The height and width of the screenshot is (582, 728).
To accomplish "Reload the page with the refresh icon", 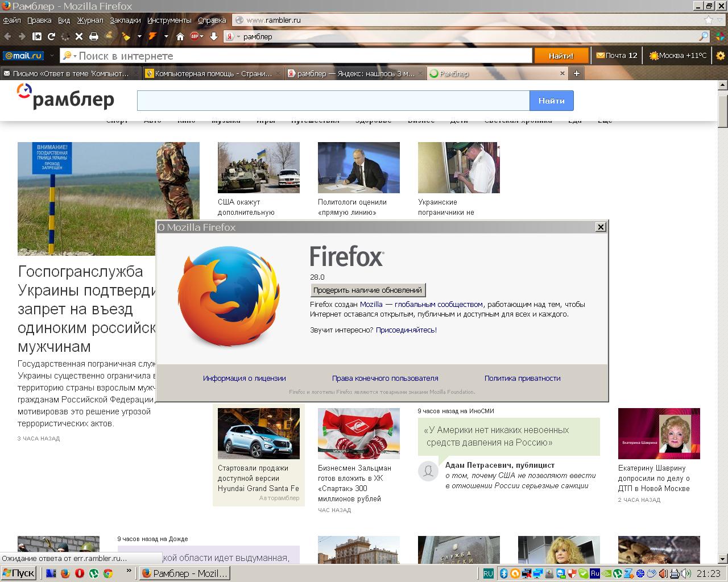I will pos(51,36).
